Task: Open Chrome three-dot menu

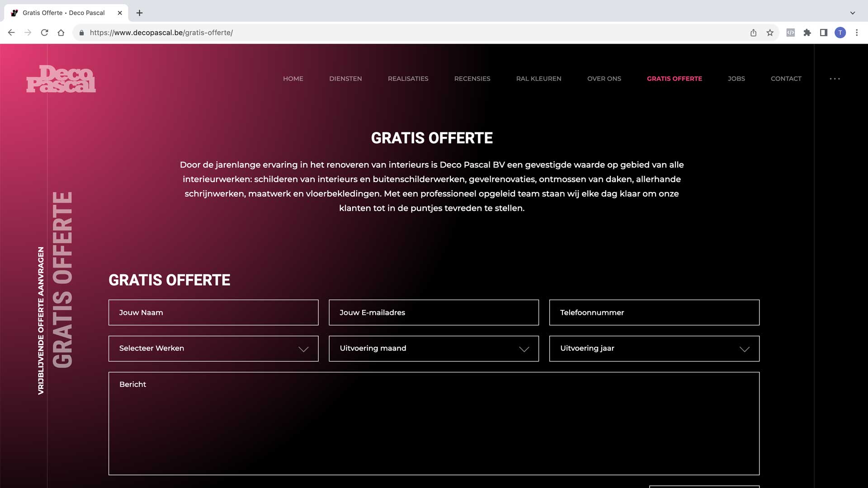Action: point(857,33)
